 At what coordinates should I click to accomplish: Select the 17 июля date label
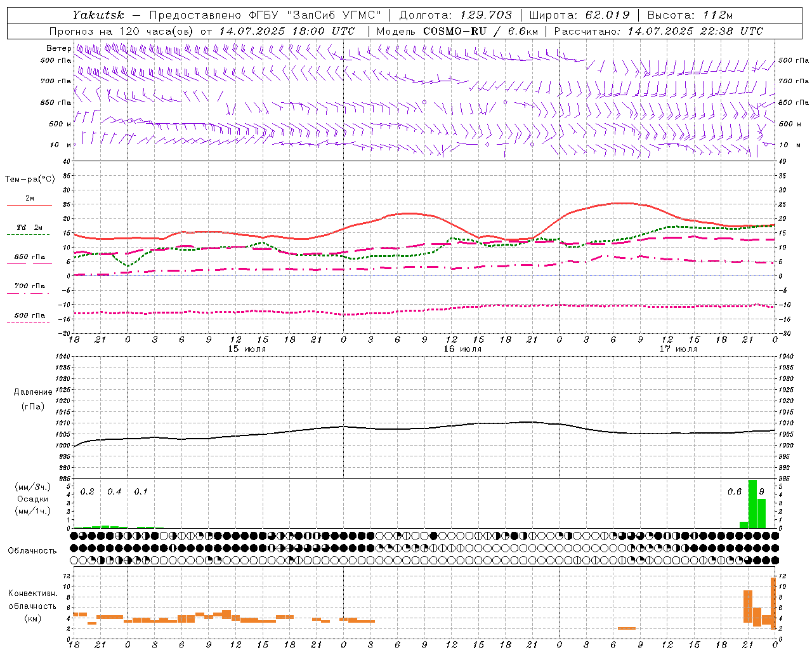(678, 349)
